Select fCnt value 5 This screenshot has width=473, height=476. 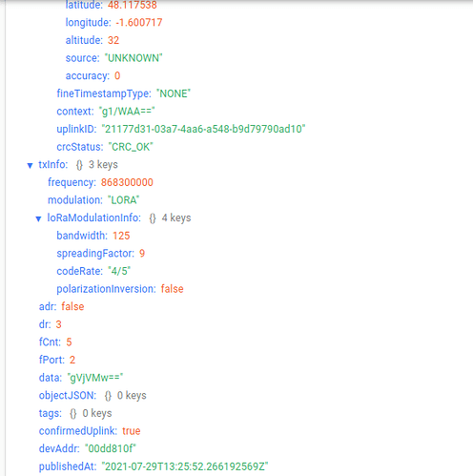tap(69, 342)
